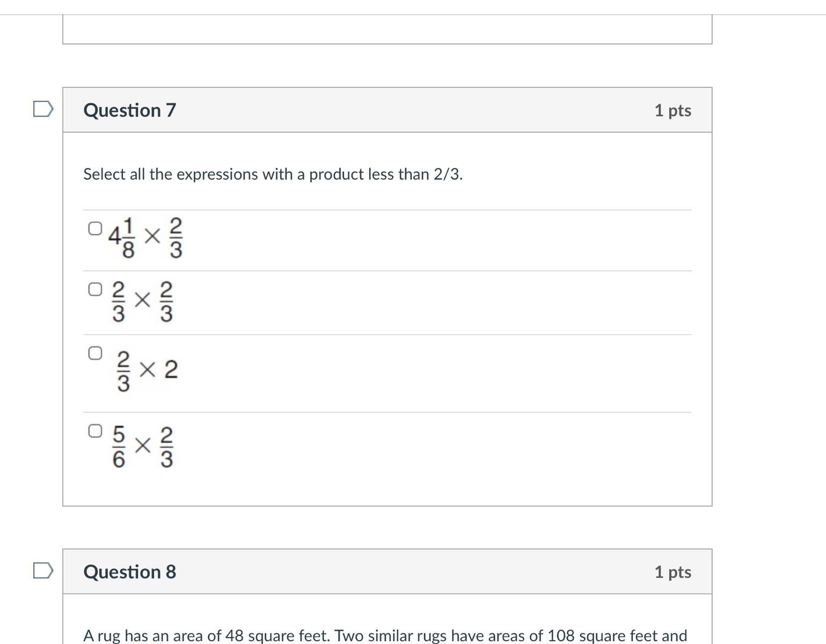Click the previous question's box at the top
This screenshot has width=826, height=644.
pyautogui.click(x=387, y=29)
